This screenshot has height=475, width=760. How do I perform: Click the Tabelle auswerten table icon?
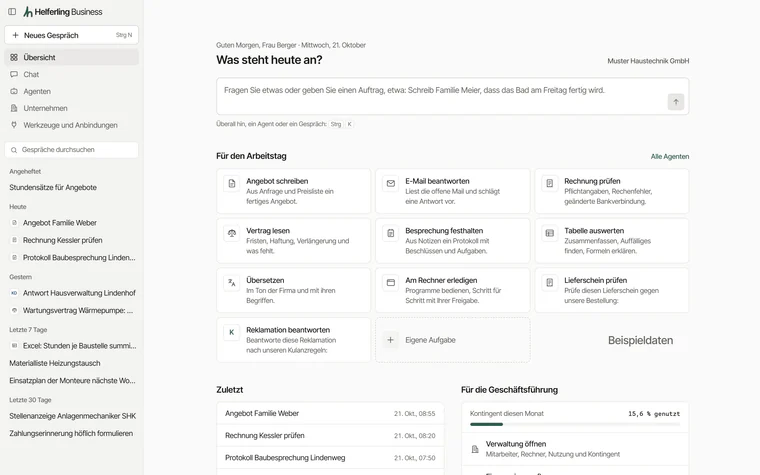pos(550,233)
